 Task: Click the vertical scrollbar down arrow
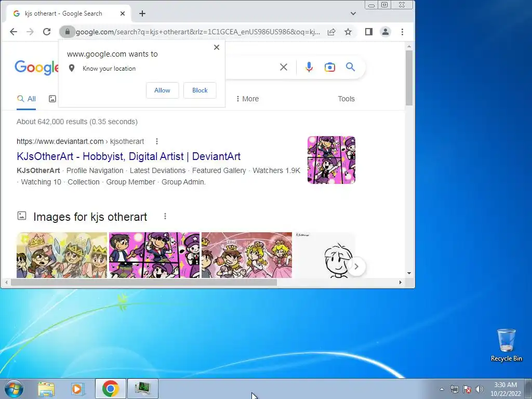pos(409,273)
